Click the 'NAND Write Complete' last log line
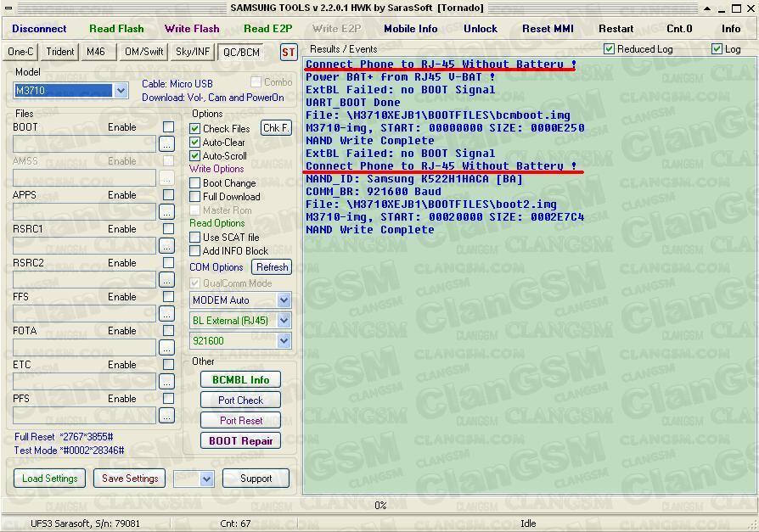 point(370,230)
